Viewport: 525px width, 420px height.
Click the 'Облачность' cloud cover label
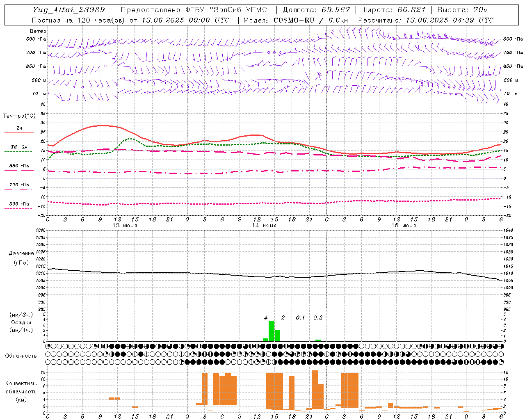coord(21,356)
